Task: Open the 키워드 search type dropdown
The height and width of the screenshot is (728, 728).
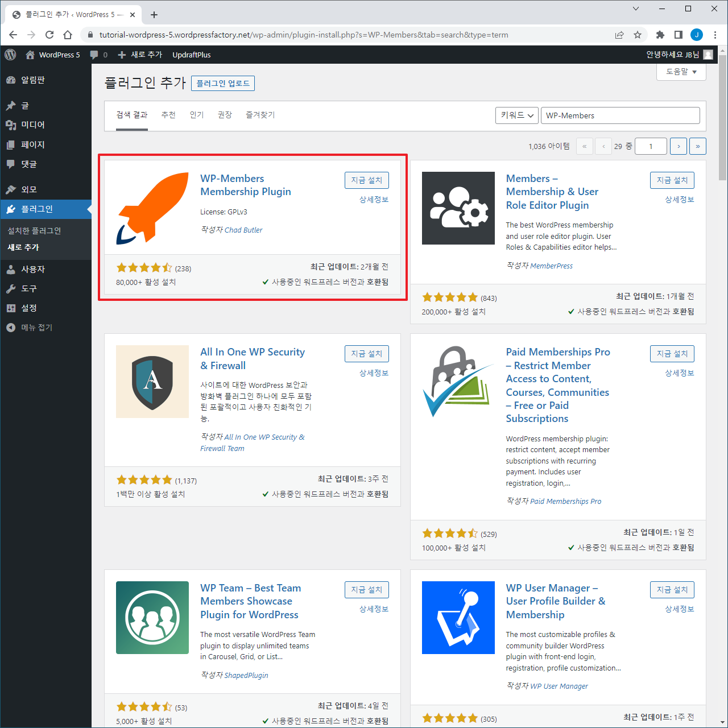Action: point(517,115)
